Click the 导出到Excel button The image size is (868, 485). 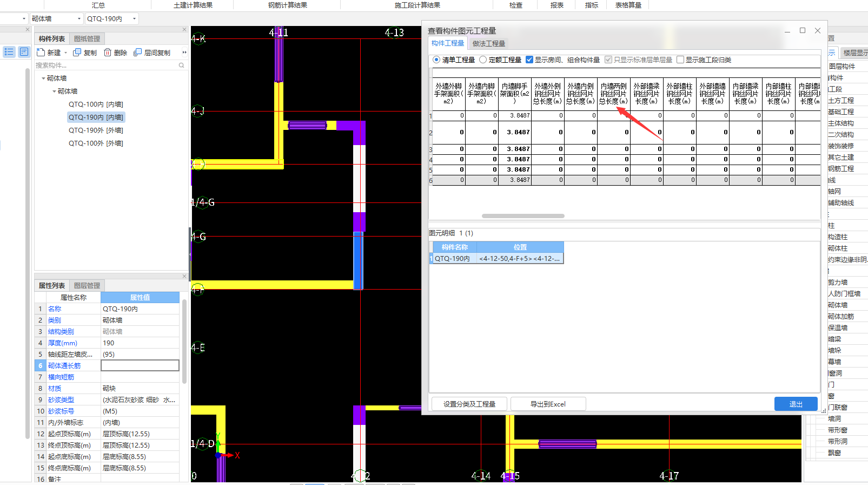[x=548, y=404]
